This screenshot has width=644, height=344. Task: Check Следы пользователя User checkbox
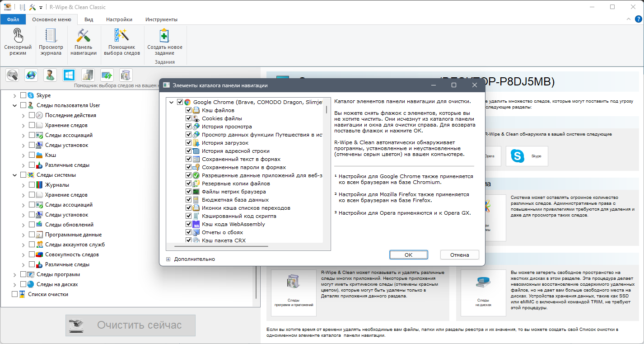pyautogui.click(x=23, y=105)
